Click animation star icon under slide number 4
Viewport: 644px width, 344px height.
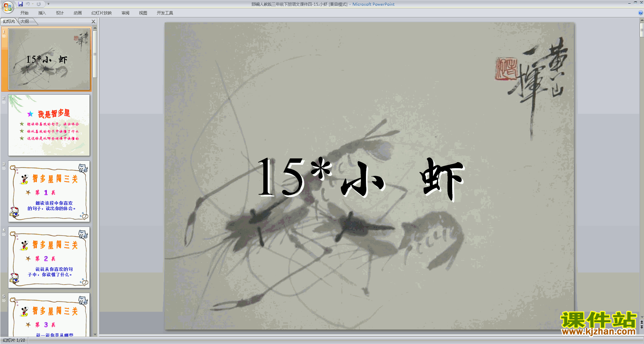[x=4, y=235]
